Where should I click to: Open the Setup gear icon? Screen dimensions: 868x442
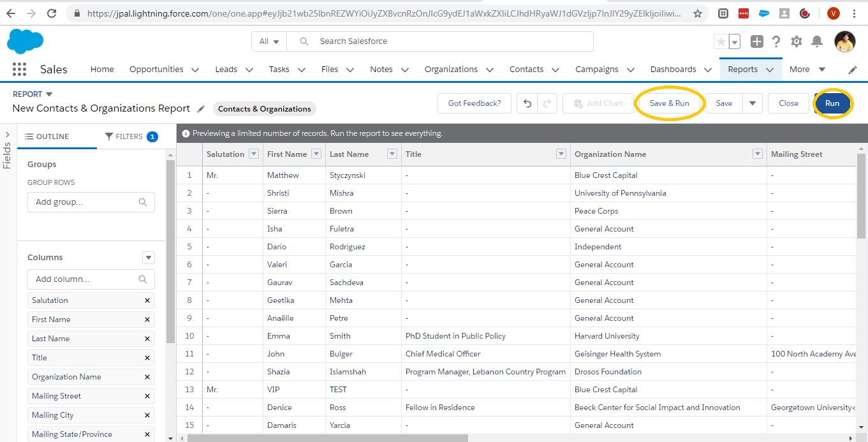[x=797, y=41]
